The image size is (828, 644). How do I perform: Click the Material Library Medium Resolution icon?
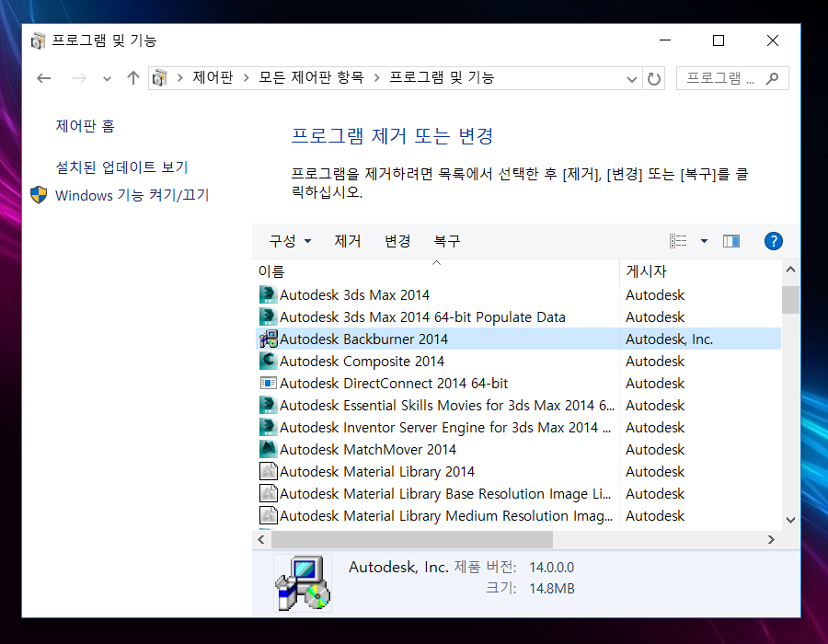point(269,515)
